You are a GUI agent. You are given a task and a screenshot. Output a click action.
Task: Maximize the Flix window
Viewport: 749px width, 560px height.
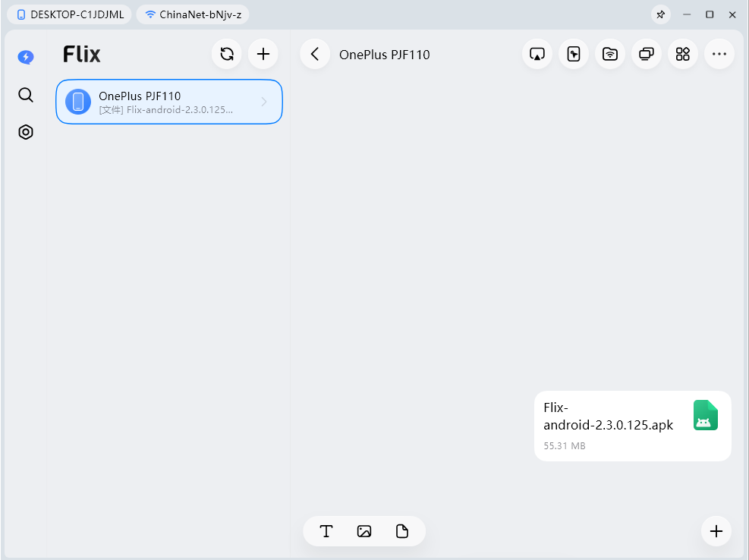point(710,15)
